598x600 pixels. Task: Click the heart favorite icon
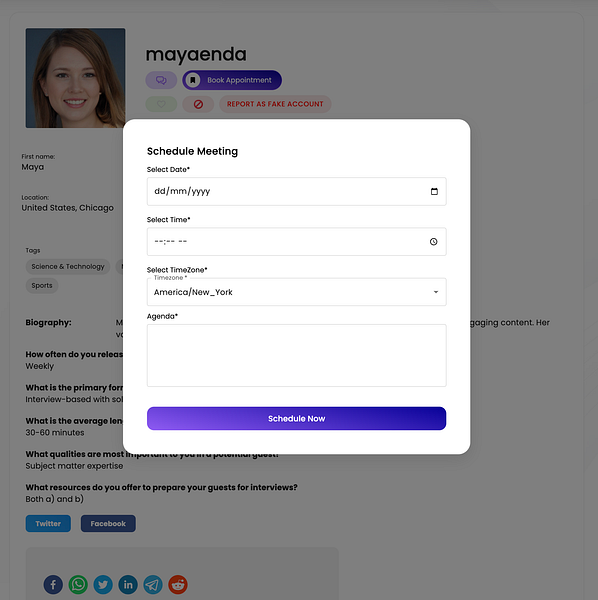(x=161, y=104)
